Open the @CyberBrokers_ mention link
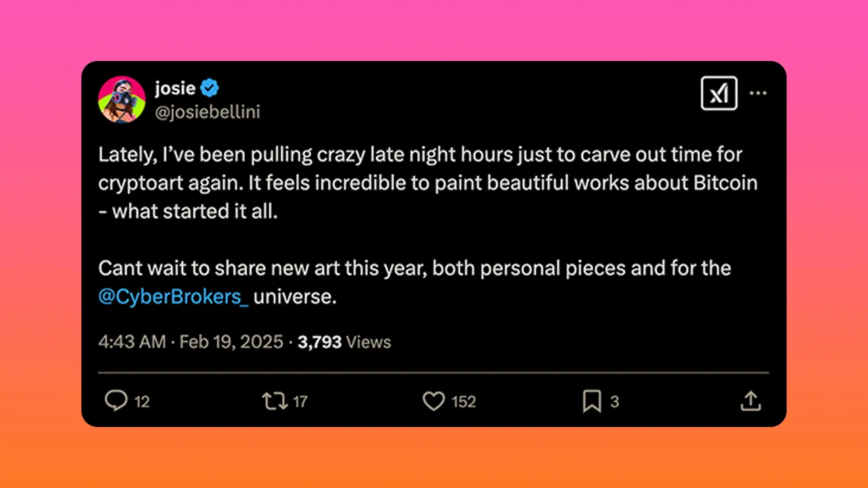Viewport: 868px width, 488px height. pos(174,298)
